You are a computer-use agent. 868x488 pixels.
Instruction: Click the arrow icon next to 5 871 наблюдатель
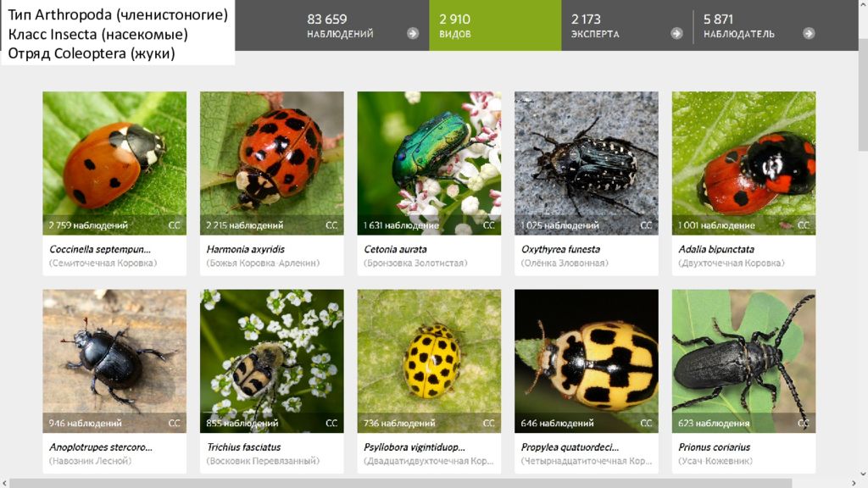tap(809, 33)
